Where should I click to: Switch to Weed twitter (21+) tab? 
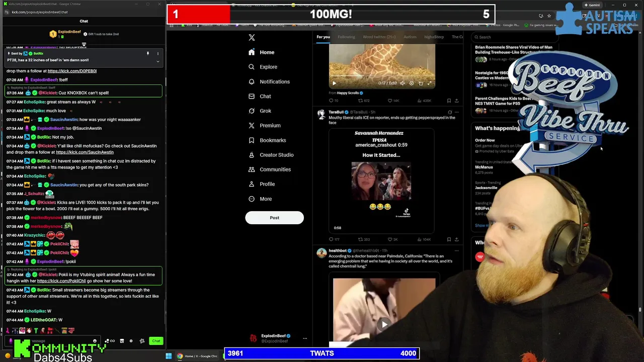[379, 37]
